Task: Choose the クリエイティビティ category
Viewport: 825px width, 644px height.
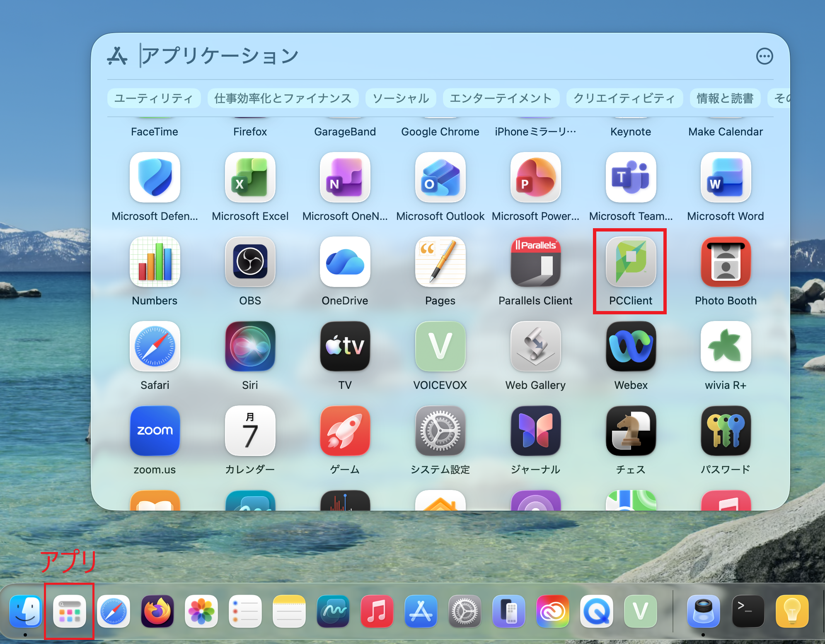Action: tap(624, 98)
